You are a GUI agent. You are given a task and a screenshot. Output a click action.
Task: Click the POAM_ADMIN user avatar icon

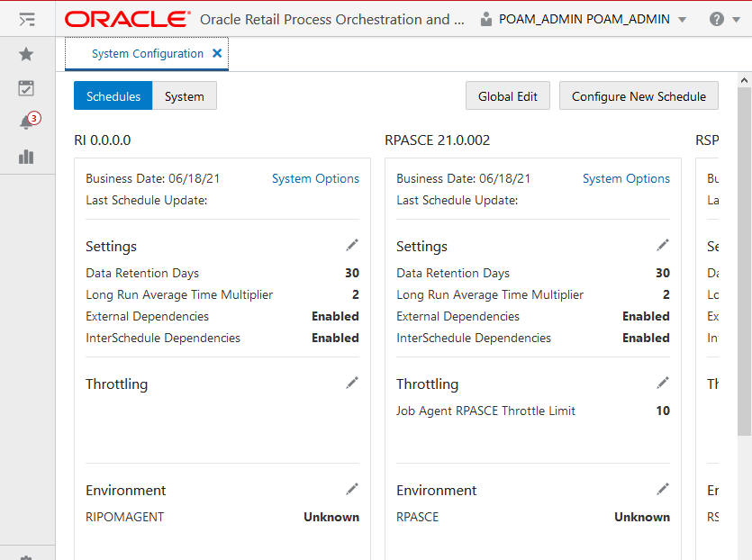485,19
